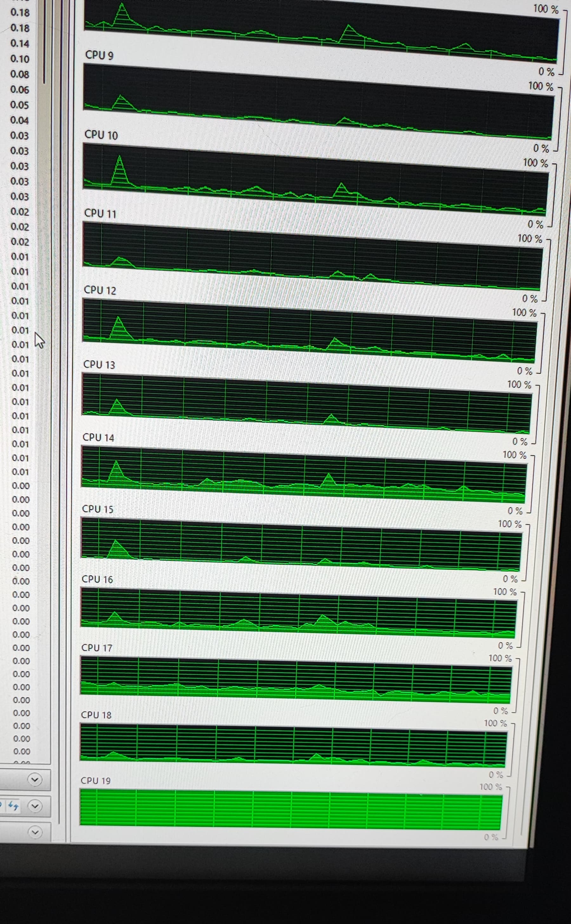Click the CPU 18 usage graph
The image size is (571, 924).
(294, 745)
